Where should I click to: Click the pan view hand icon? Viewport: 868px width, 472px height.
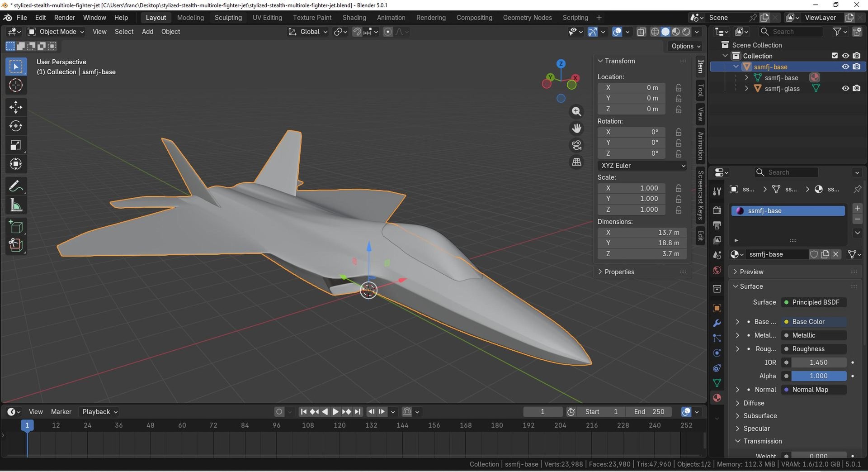576,129
